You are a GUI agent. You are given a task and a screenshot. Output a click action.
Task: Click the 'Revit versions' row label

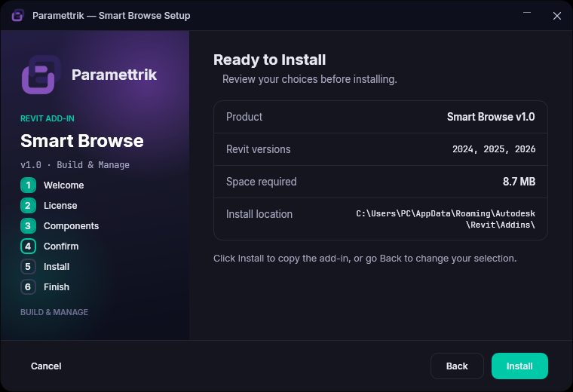(x=259, y=149)
